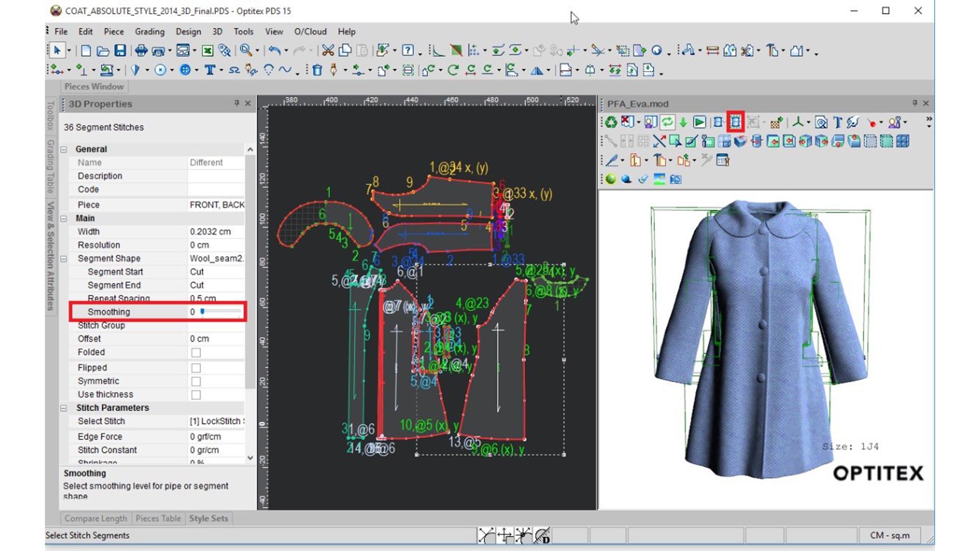Open the Compare Length tab
This screenshot has width=980, height=551.
[x=95, y=518]
